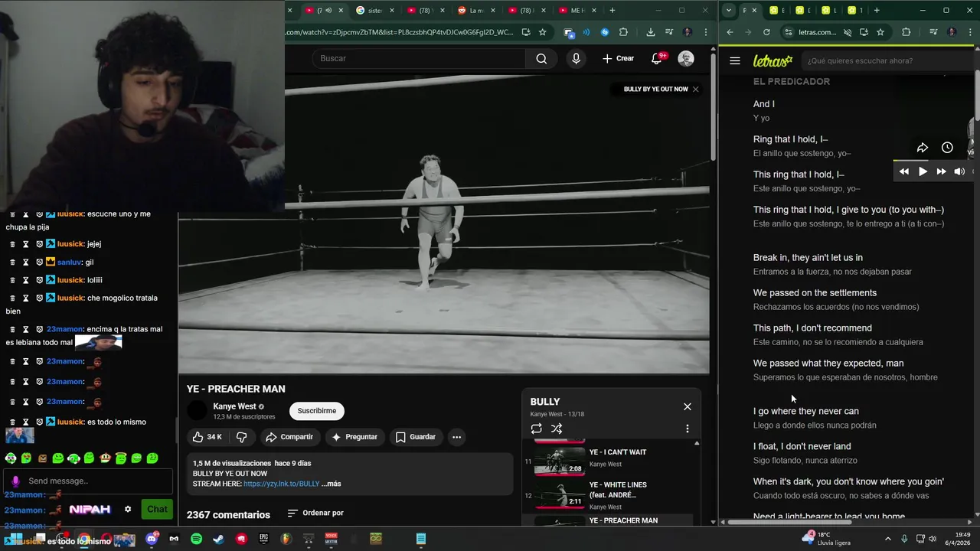Like the Preacher Man video
The image size is (980, 551).
pos(207,437)
